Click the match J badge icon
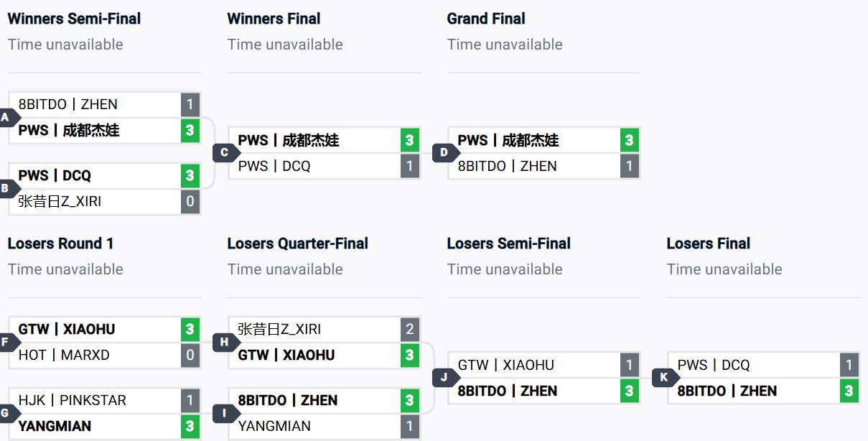Image resolution: width=868 pixels, height=441 pixels. (x=445, y=377)
